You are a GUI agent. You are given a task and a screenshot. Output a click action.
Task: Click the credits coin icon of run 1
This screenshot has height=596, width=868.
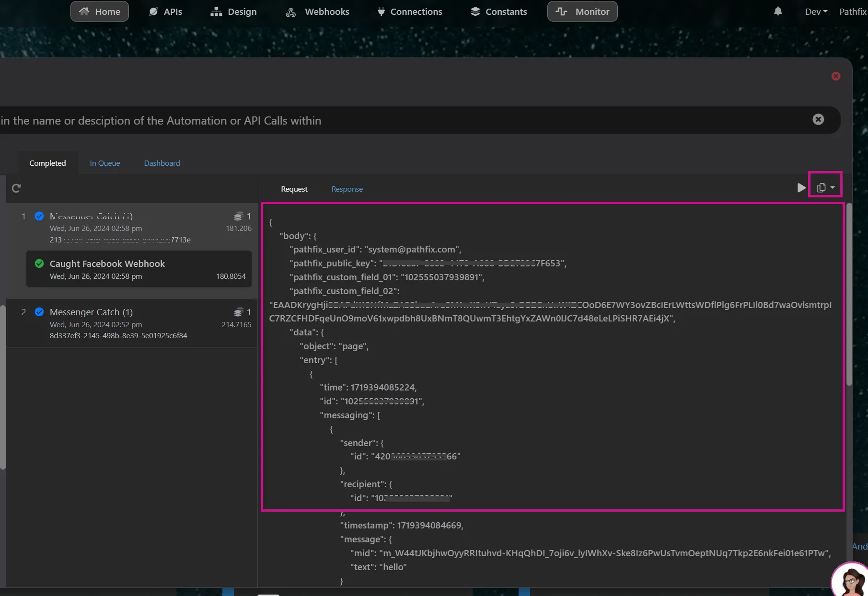pos(238,217)
